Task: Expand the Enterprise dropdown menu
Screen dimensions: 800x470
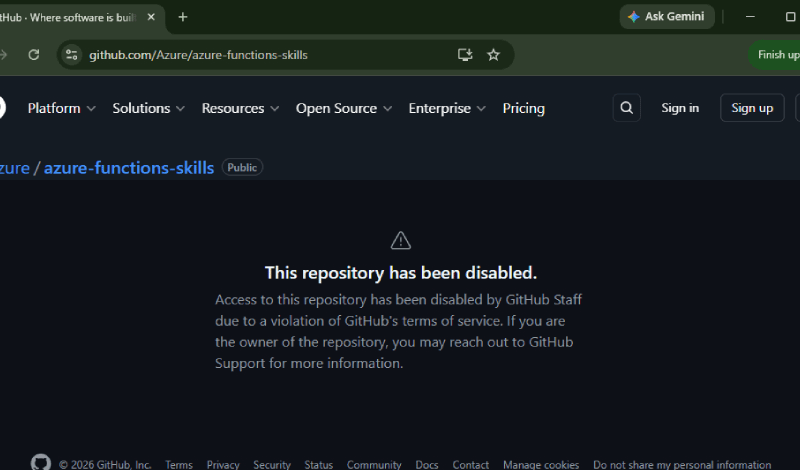Action: tap(447, 108)
